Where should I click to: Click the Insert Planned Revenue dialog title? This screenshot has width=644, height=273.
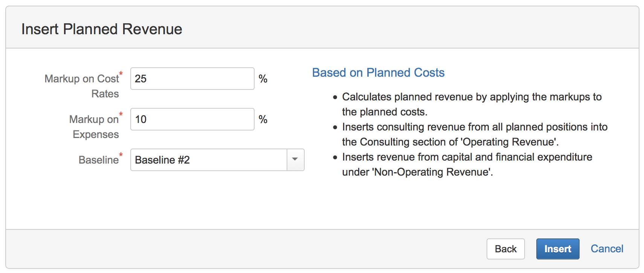click(x=102, y=29)
